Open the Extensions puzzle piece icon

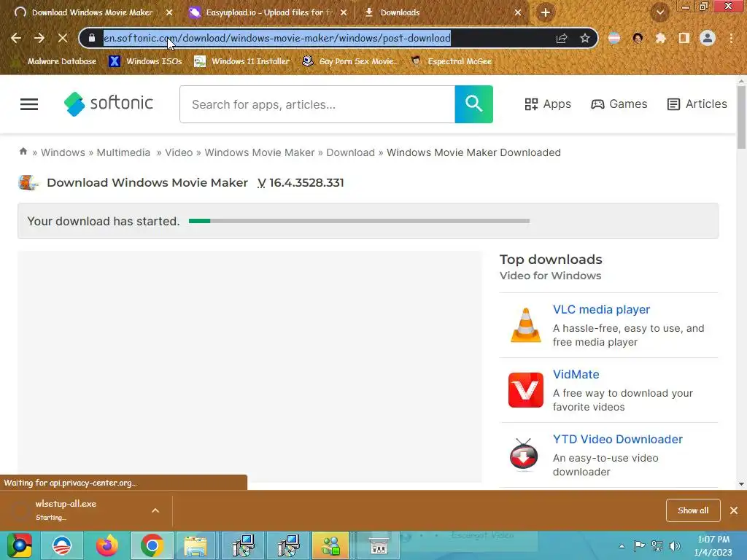pyautogui.click(x=661, y=38)
